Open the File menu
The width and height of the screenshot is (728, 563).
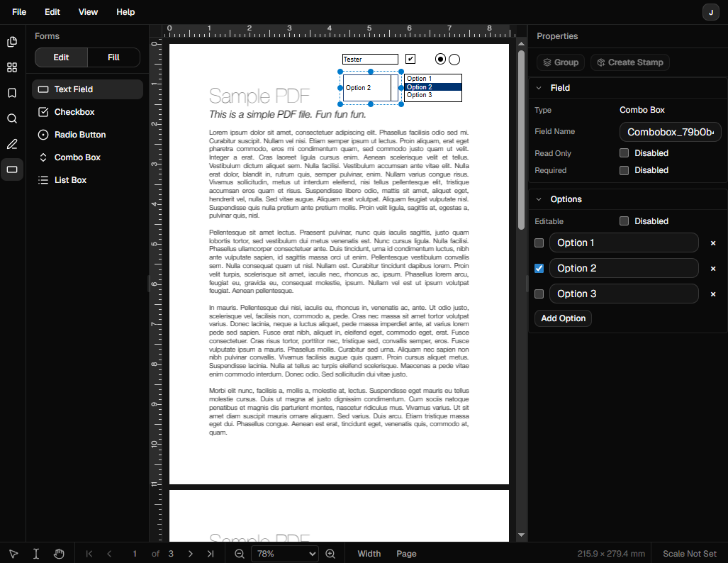[18, 12]
